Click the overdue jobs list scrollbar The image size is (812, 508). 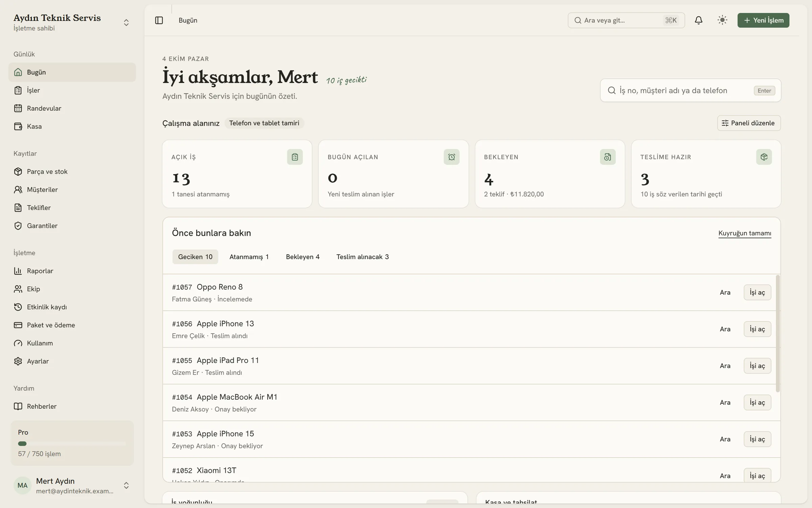coord(778,334)
